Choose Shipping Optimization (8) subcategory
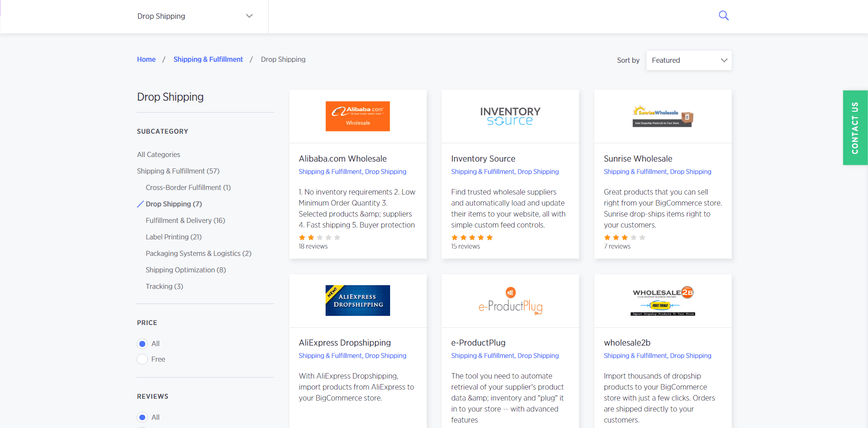The height and width of the screenshot is (428, 868). pyautogui.click(x=186, y=270)
